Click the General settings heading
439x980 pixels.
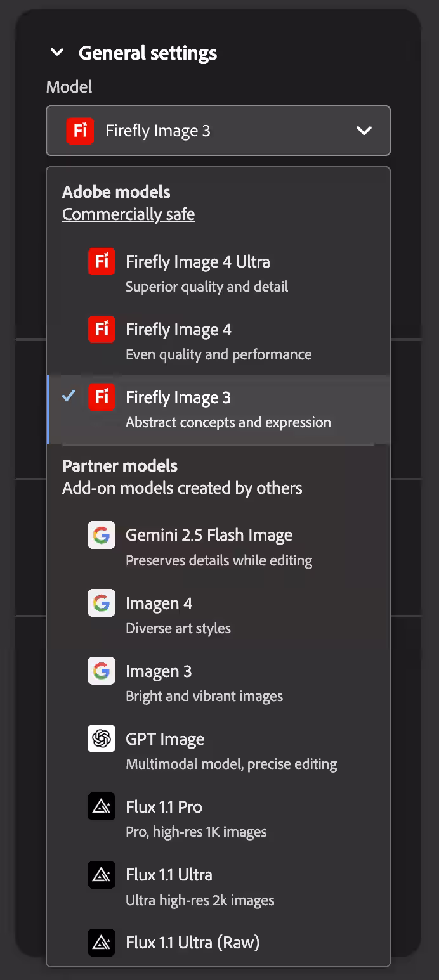pyautogui.click(x=148, y=53)
